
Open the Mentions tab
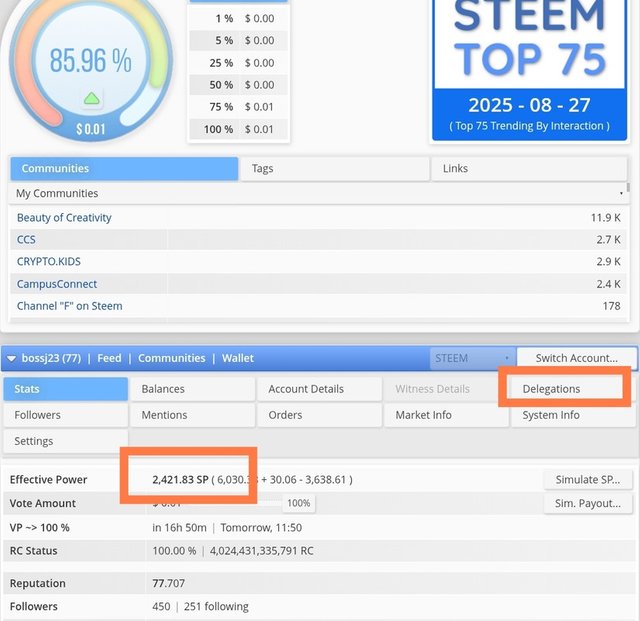(x=193, y=415)
